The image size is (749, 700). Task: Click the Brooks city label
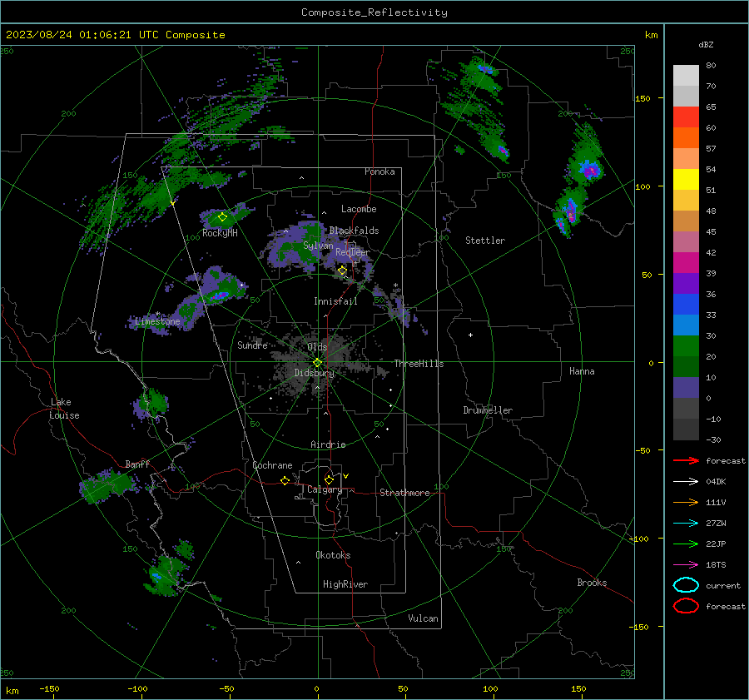[592, 583]
